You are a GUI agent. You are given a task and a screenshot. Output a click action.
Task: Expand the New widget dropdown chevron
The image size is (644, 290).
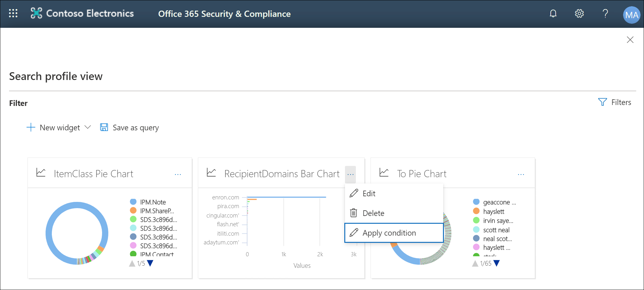(88, 127)
